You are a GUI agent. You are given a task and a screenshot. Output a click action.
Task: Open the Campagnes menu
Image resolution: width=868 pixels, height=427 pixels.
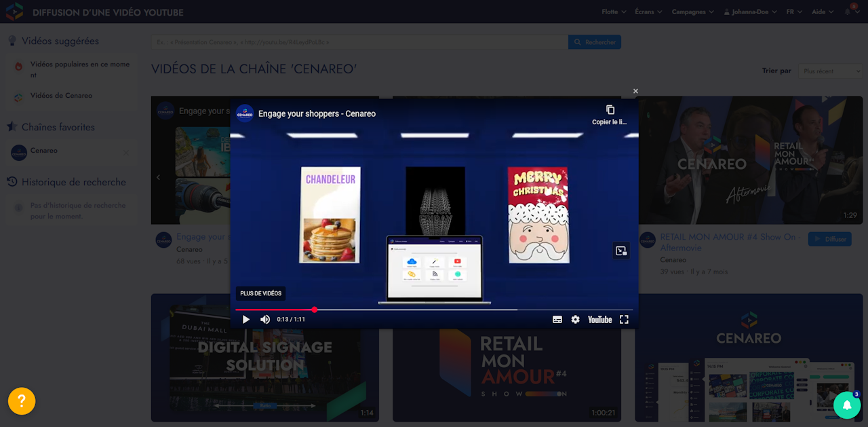693,12
